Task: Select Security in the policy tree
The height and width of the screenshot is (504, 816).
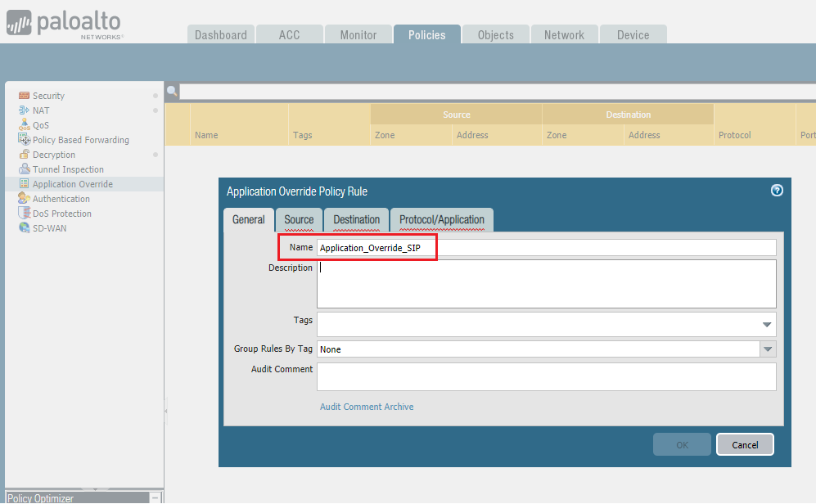Action: (x=48, y=96)
